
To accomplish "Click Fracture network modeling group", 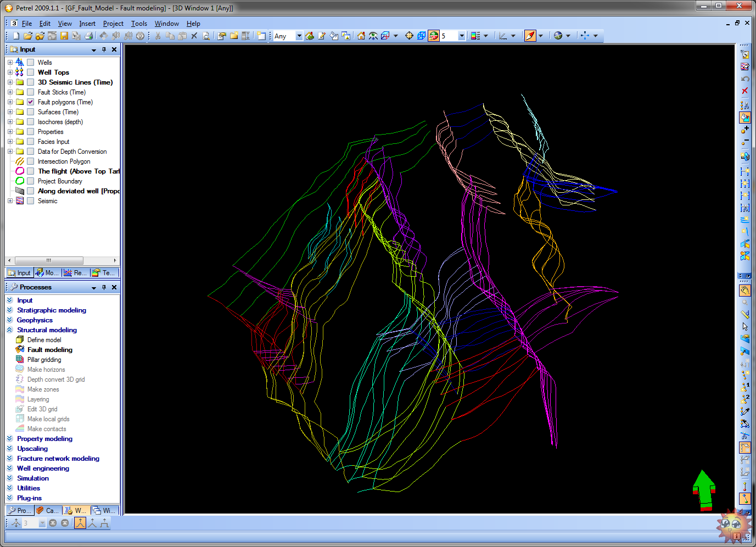I will [58, 459].
